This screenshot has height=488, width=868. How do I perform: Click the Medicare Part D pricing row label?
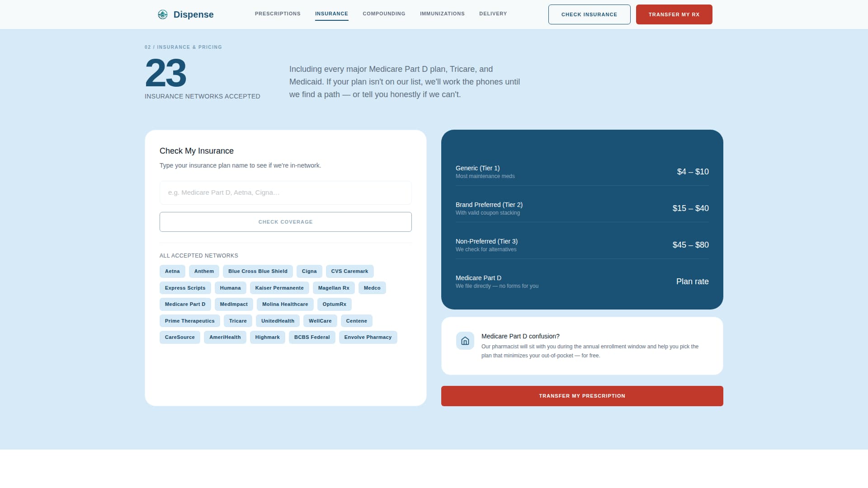(x=478, y=278)
